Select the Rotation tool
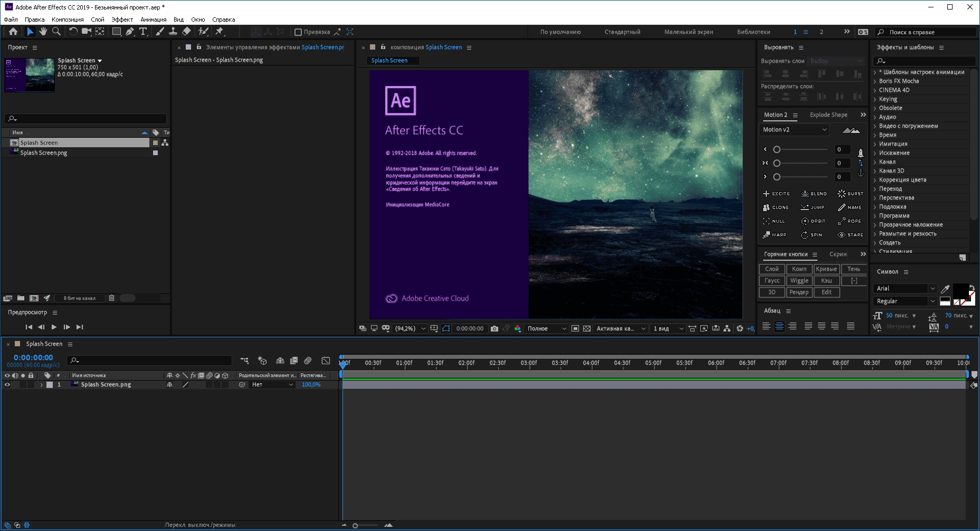The image size is (980, 531). coord(73,32)
